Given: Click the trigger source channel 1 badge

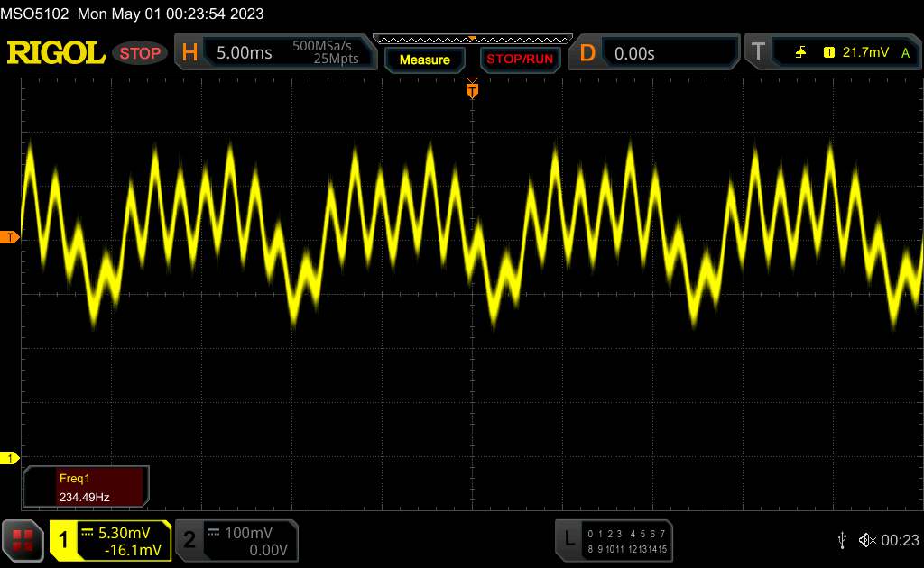Looking at the screenshot, I should (x=829, y=53).
